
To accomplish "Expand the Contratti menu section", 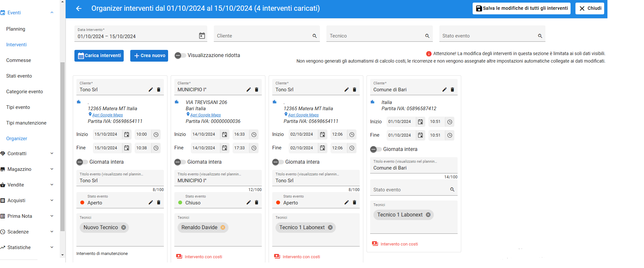I will tap(52, 154).
